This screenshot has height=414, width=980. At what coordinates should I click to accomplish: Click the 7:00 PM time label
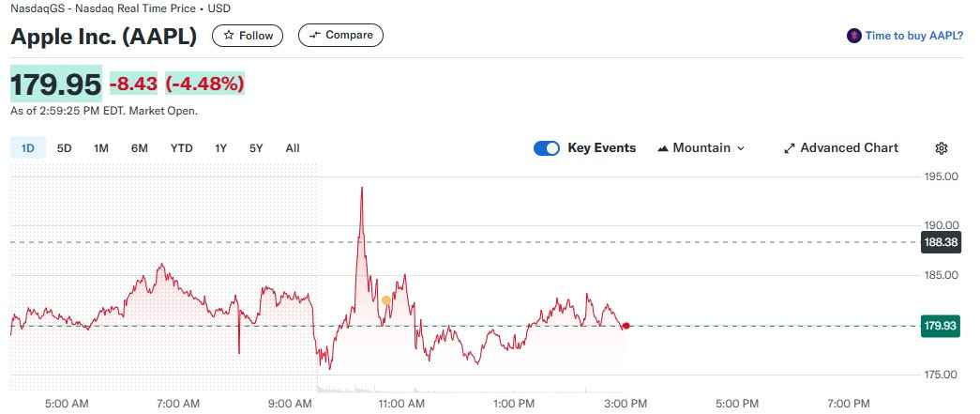click(x=848, y=404)
